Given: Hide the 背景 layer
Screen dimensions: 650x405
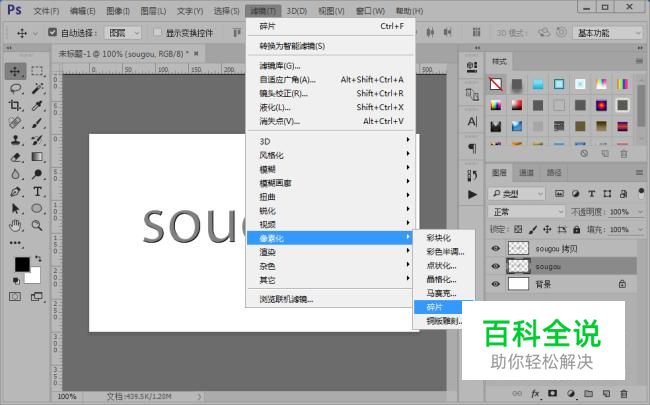Looking at the screenshot, I should (495, 284).
